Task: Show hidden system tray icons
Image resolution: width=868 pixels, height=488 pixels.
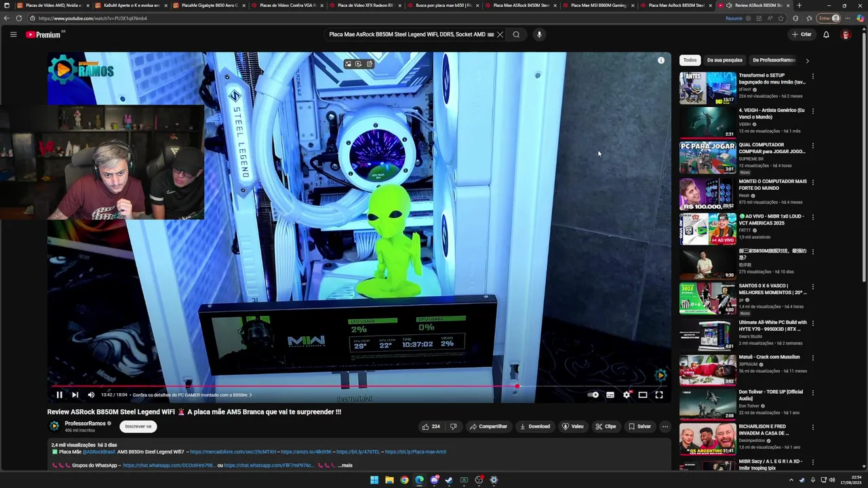Action: pyautogui.click(x=791, y=480)
